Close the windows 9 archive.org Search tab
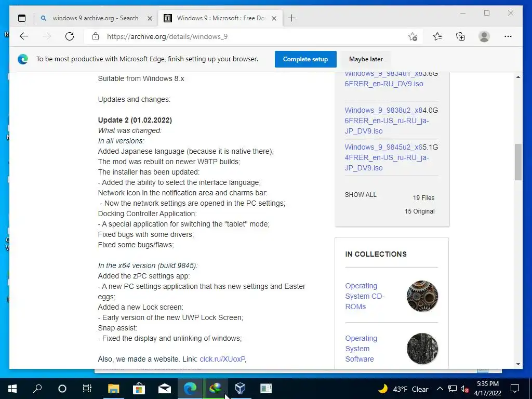Image resolution: width=532 pixels, height=399 pixels. pyautogui.click(x=150, y=18)
